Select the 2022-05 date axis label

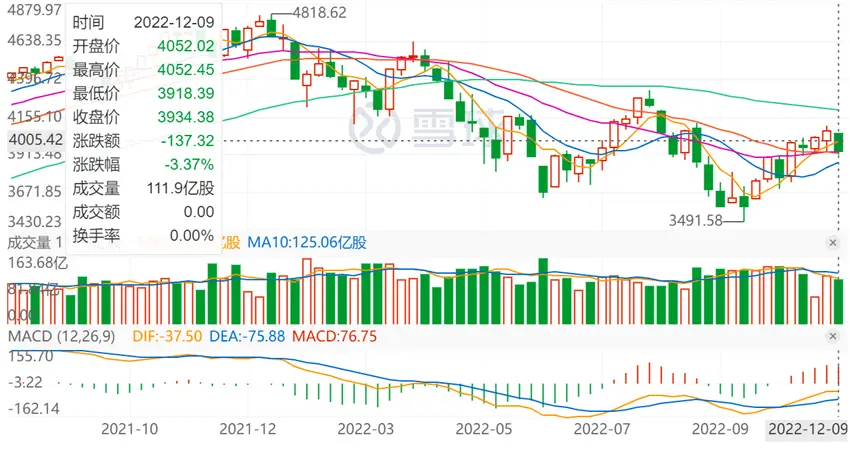(x=484, y=429)
